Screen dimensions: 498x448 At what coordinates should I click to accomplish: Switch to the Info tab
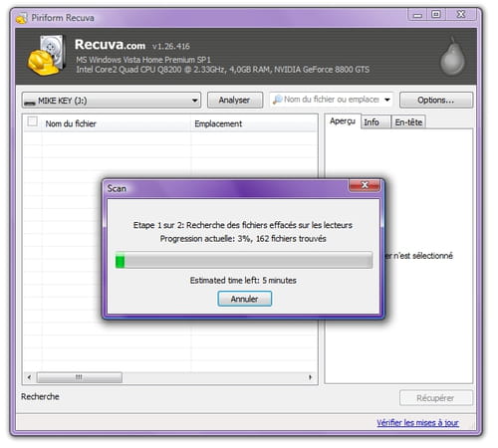[x=375, y=122]
